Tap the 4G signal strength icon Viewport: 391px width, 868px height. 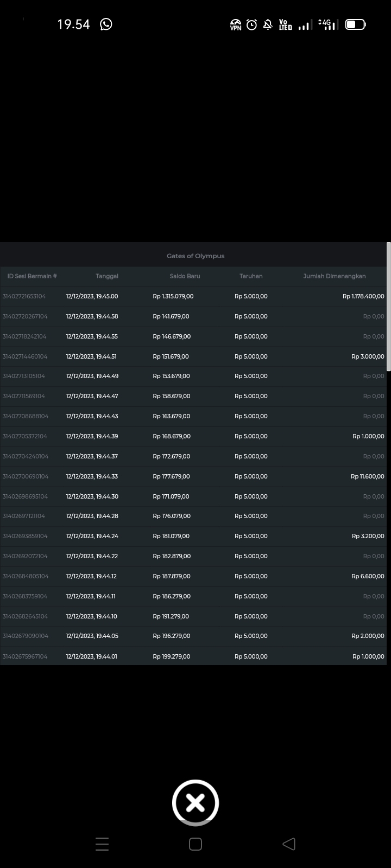point(327,24)
